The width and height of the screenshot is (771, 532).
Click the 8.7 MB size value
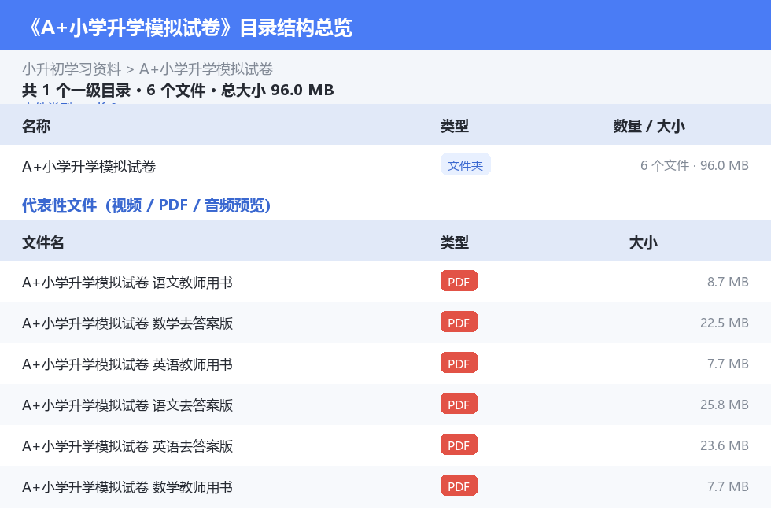(728, 283)
